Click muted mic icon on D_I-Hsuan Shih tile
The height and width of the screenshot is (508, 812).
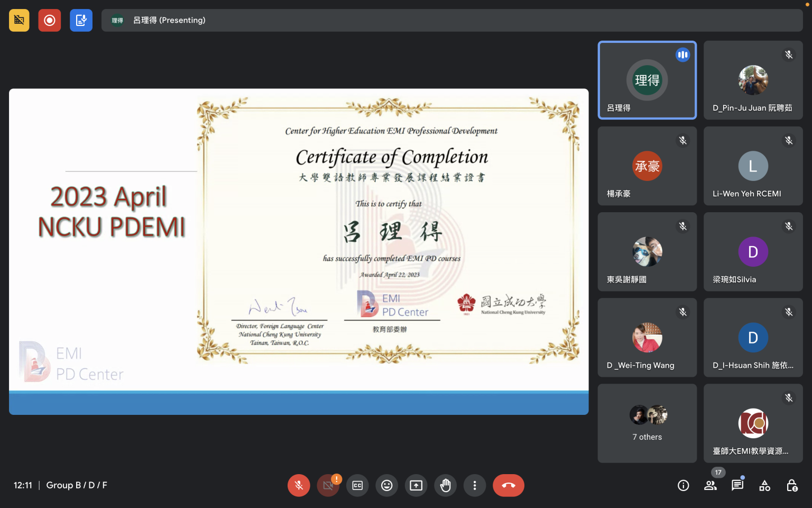click(x=789, y=312)
